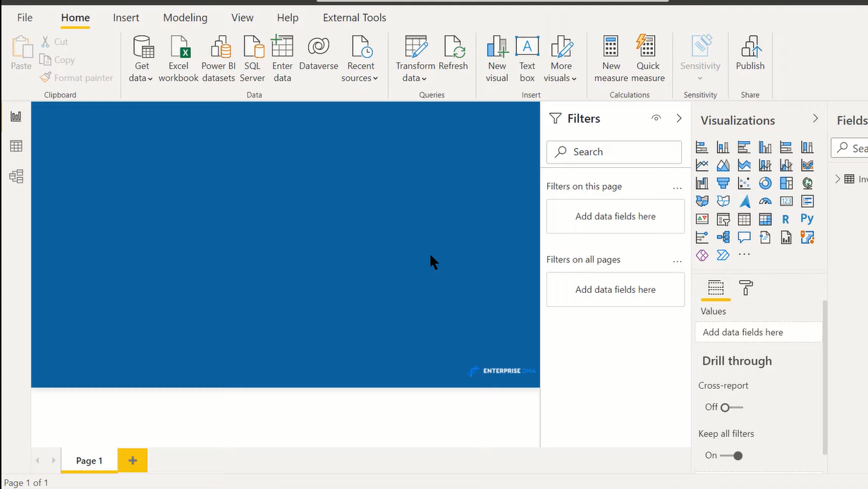Select the Table visual
The height and width of the screenshot is (489, 868).
(744, 219)
